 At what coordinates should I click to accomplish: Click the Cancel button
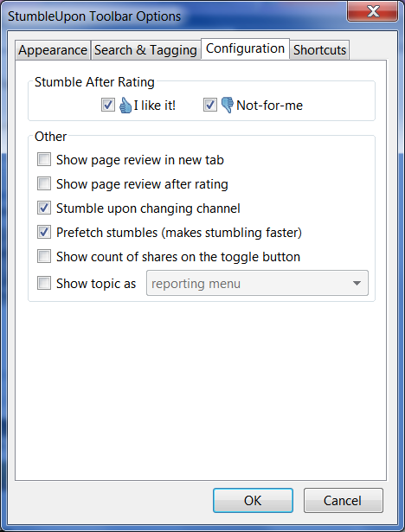[343, 500]
